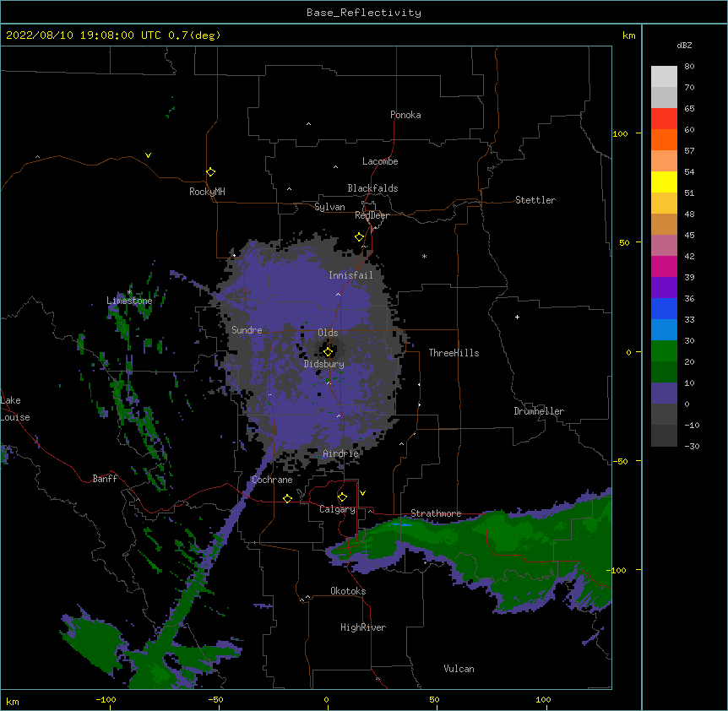Click the yellow diamond marker north of Innisfail
This screenshot has width=728, height=711.
click(360, 237)
